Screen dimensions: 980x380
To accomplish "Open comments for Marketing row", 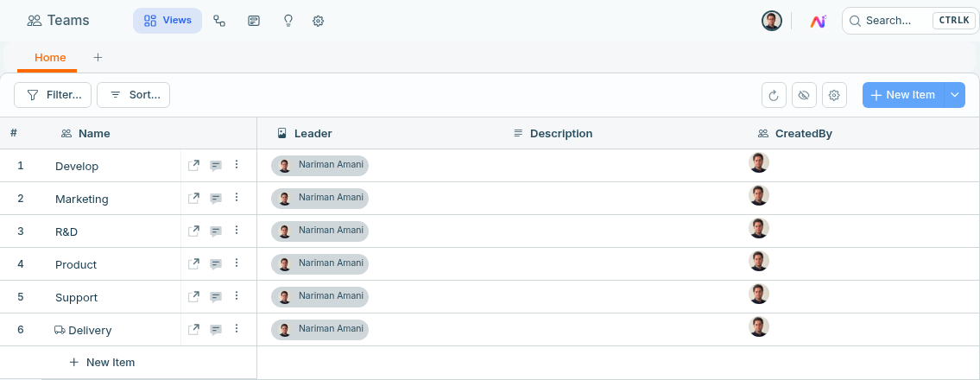I will click(216, 199).
